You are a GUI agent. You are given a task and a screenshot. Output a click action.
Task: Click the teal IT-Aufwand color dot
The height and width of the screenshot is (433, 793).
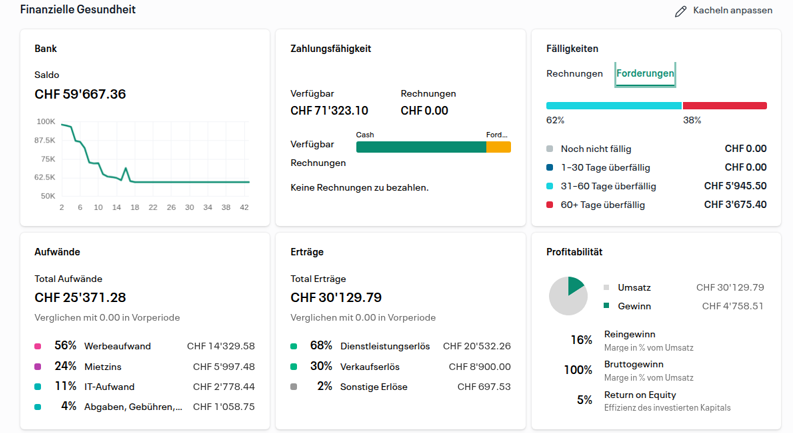[x=37, y=387]
